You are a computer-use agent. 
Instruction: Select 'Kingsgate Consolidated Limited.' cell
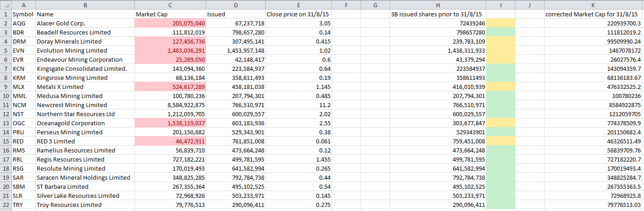pos(85,69)
